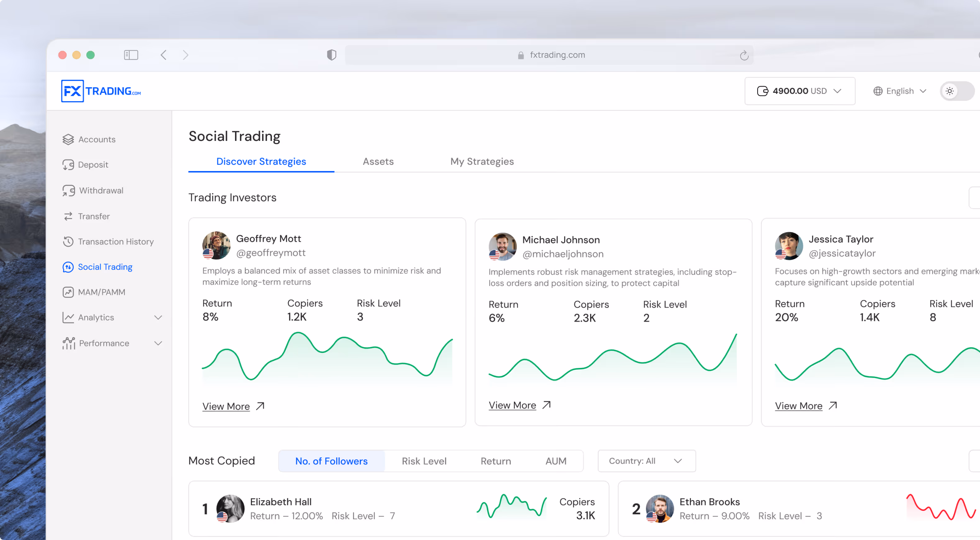
Task: Open Transaction History in the sidebar
Action: (109, 241)
